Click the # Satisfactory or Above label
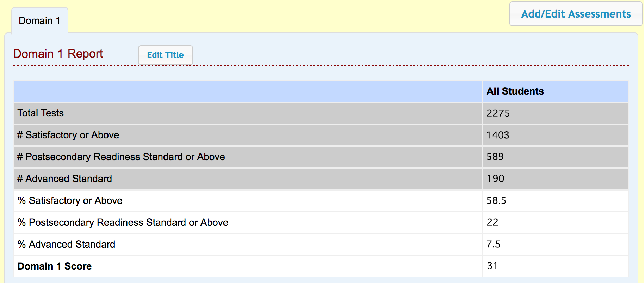644x283 pixels. point(68,135)
